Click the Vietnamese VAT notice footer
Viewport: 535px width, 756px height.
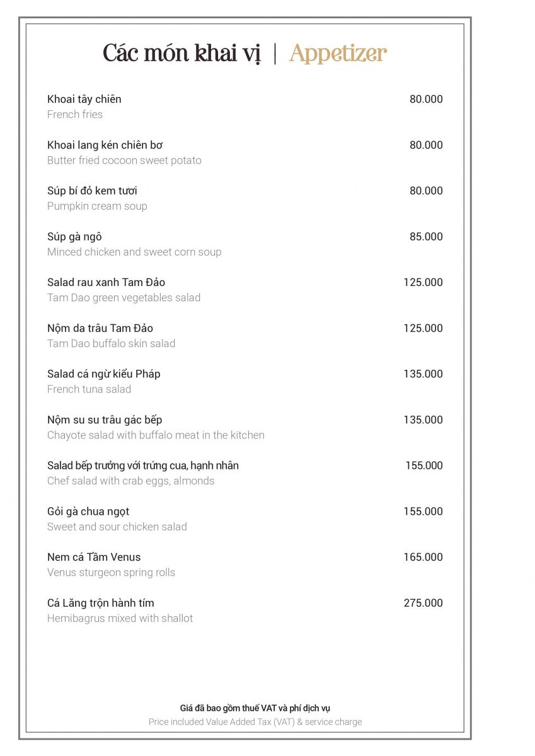click(x=255, y=708)
